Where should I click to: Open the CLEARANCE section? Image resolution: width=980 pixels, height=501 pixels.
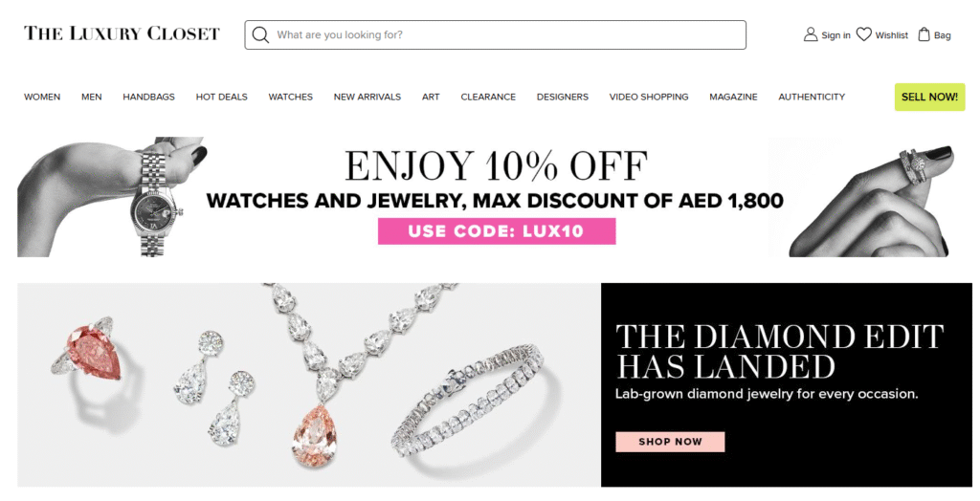point(488,97)
